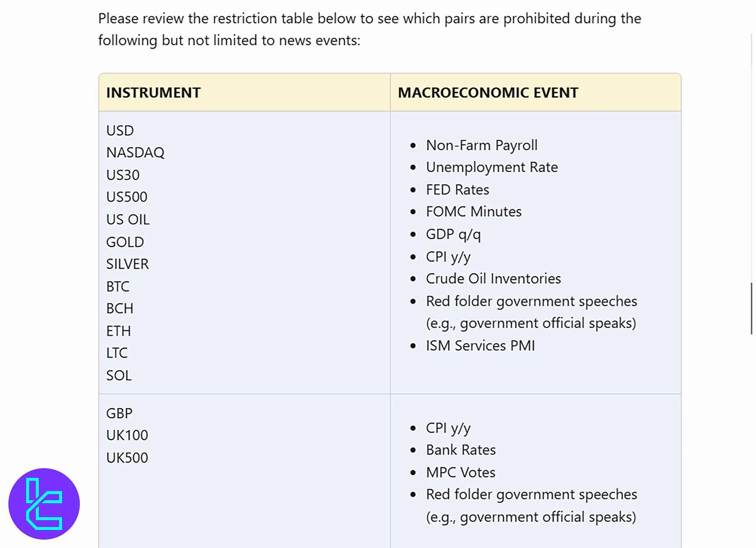Click the Non-Farm Payroll list item
The width and height of the screenshot is (756, 548).
pos(481,145)
